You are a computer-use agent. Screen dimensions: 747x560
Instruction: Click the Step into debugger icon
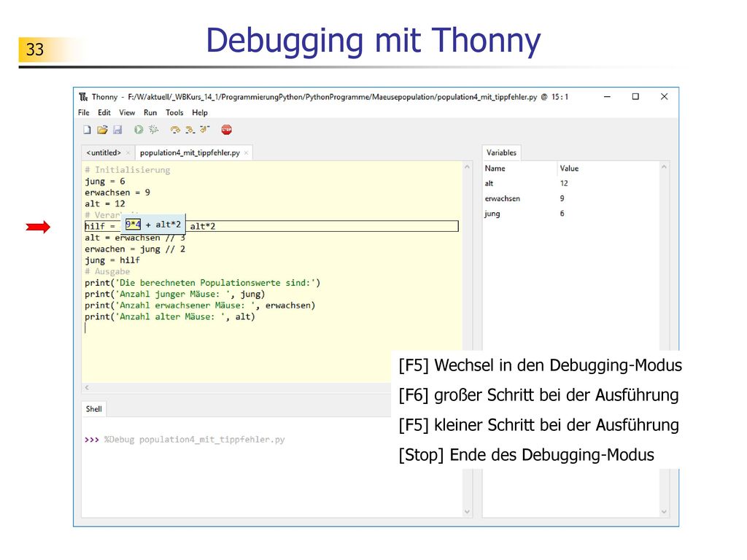coord(190,130)
